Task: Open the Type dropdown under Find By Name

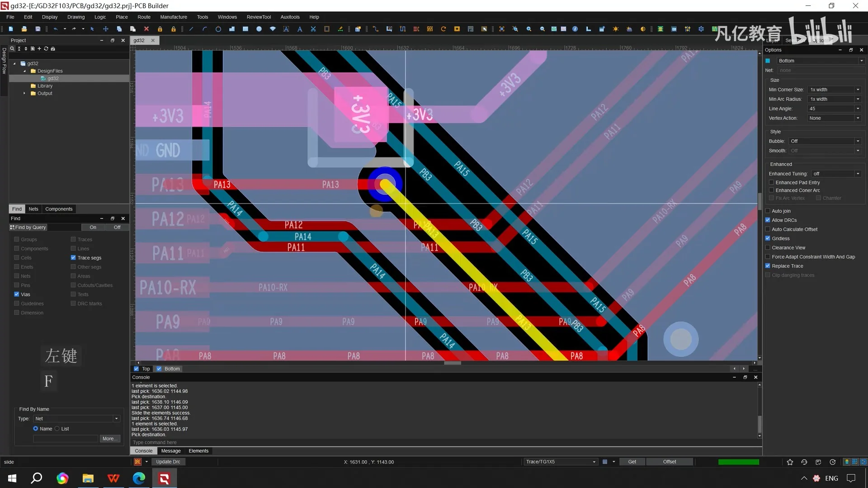Action: pyautogui.click(x=116, y=418)
